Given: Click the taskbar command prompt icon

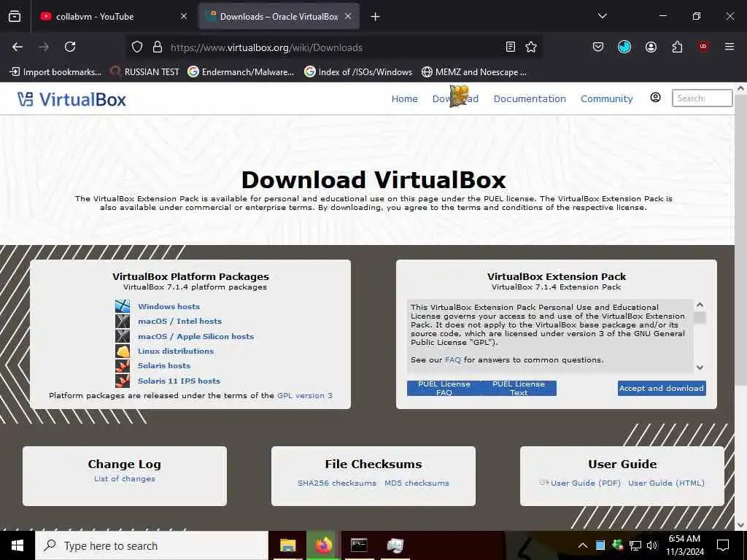Looking at the screenshot, I should point(359,545).
